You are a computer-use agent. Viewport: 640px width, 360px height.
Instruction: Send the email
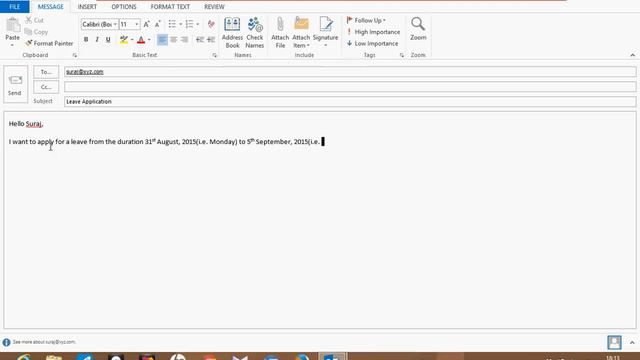click(15, 84)
